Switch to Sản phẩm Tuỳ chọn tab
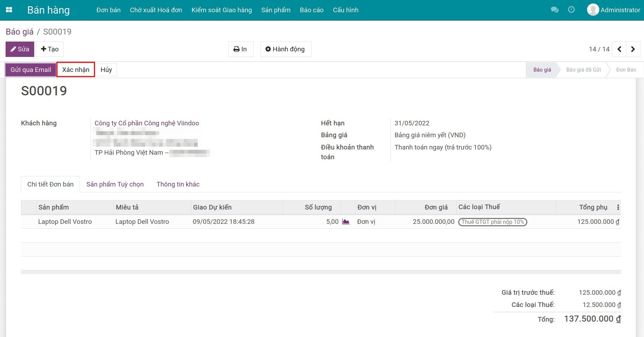 pyautogui.click(x=115, y=184)
